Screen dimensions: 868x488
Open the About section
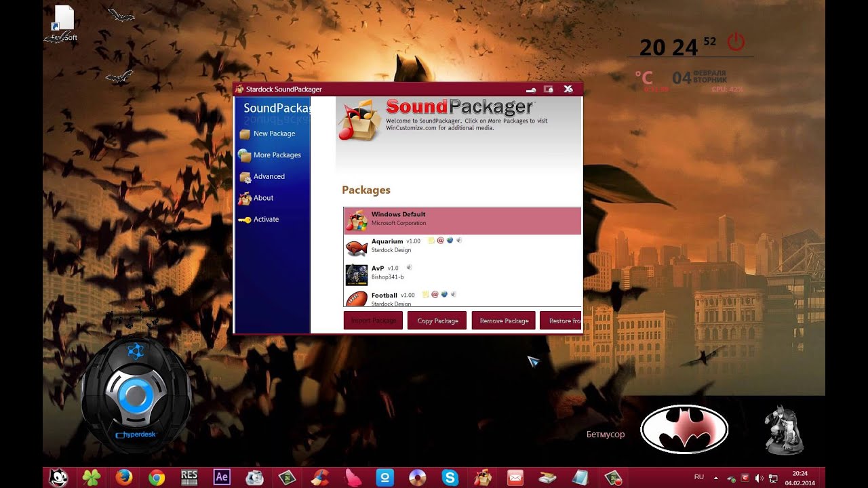point(263,198)
